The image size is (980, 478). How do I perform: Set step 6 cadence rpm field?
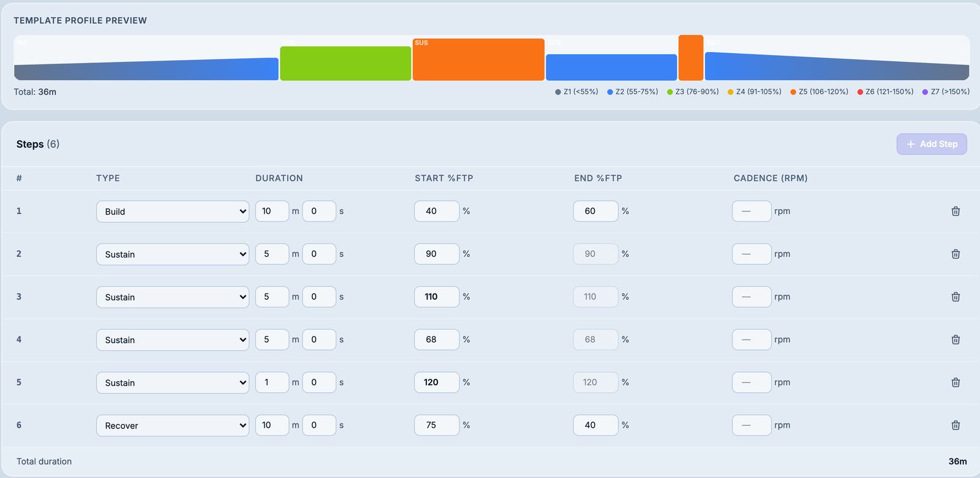[752, 425]
